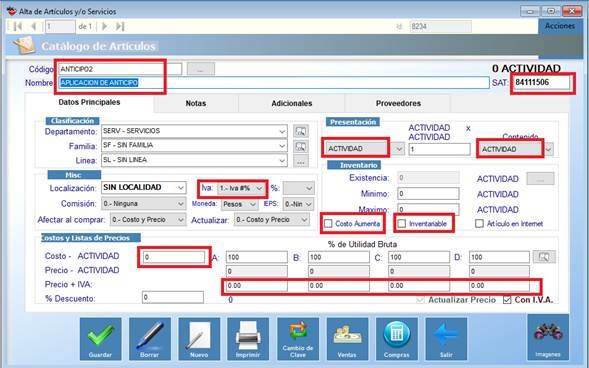Open the Localización dropdown
Screen dimensions: 589x368
point(181,187)
